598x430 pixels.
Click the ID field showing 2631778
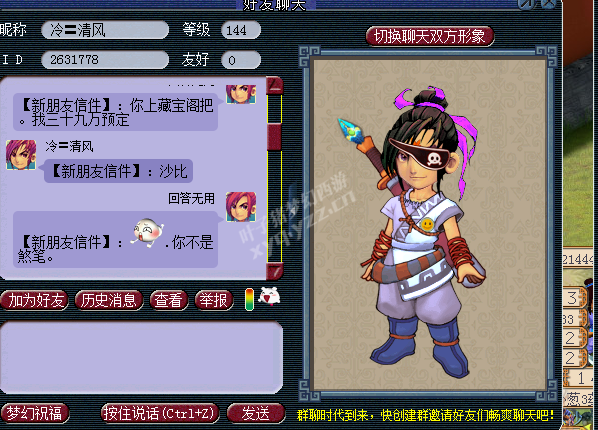click(105, 60)
